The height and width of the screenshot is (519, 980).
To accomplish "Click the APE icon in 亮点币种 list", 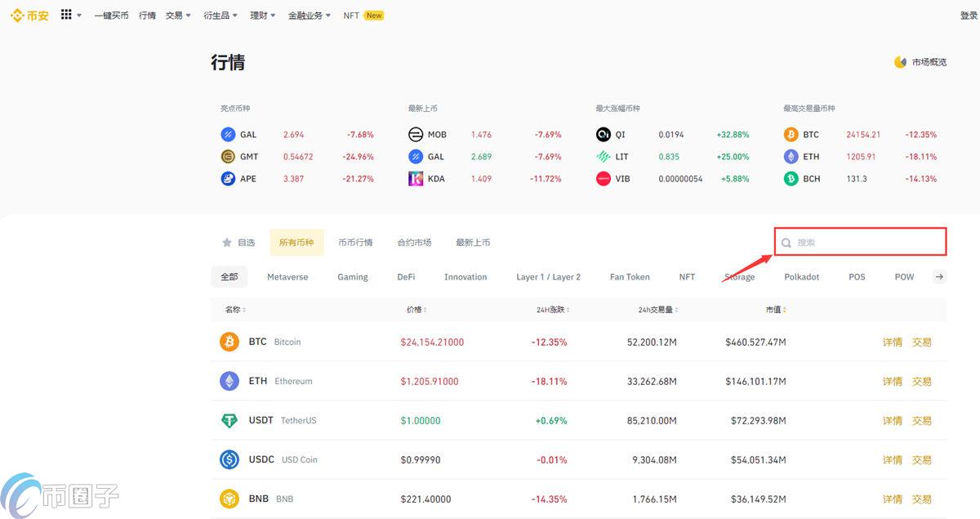I will [x=228, y=179].
